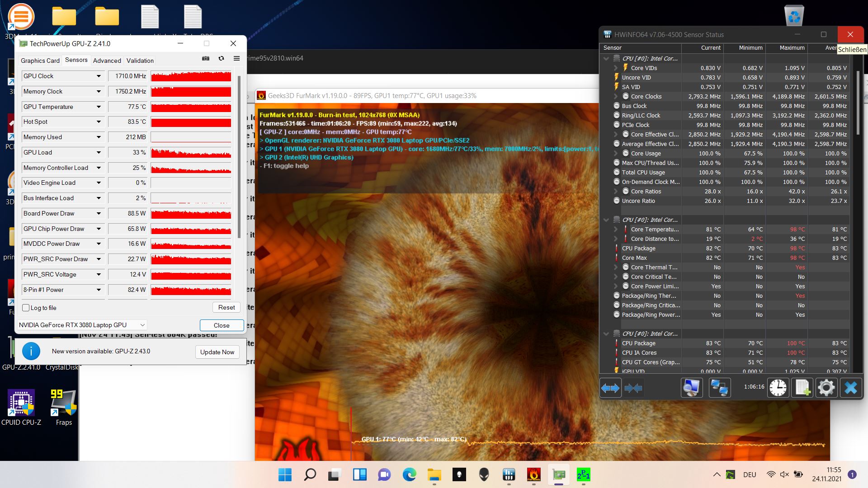This screenshot has width=868, height=488.
Task: Click the GPU Load history graph
Action: click(x=191, y=153)
